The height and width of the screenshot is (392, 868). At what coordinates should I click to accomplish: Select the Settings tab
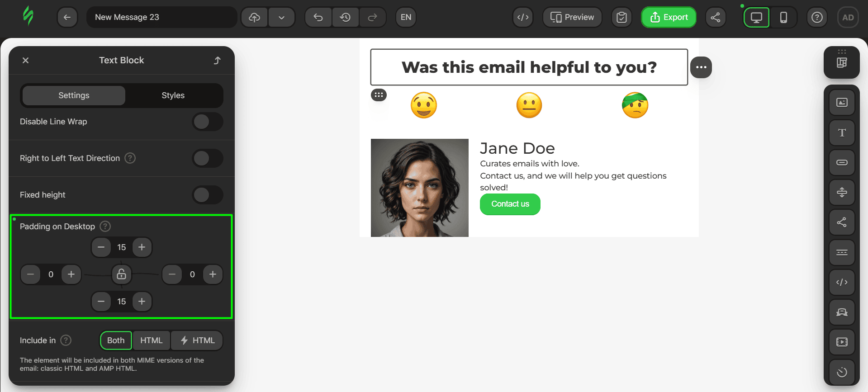point(74,95)
